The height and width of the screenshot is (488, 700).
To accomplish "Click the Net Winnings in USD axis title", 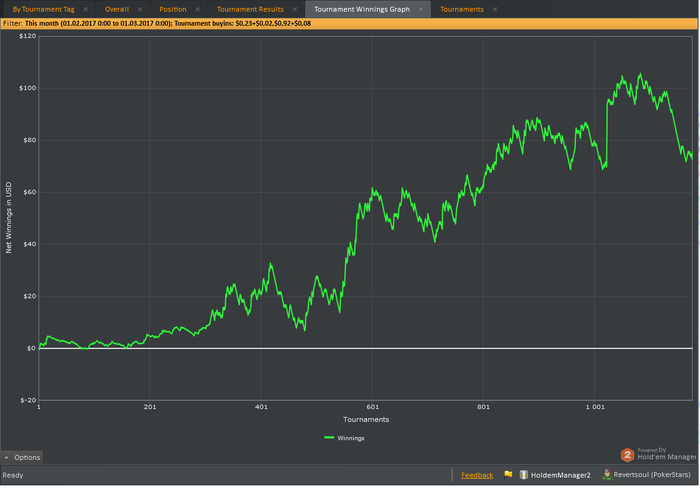I will (8, 218).
